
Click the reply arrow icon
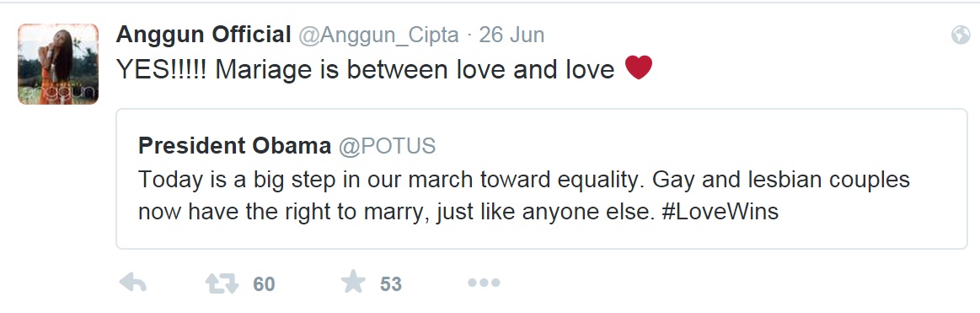tap(132, 283)
